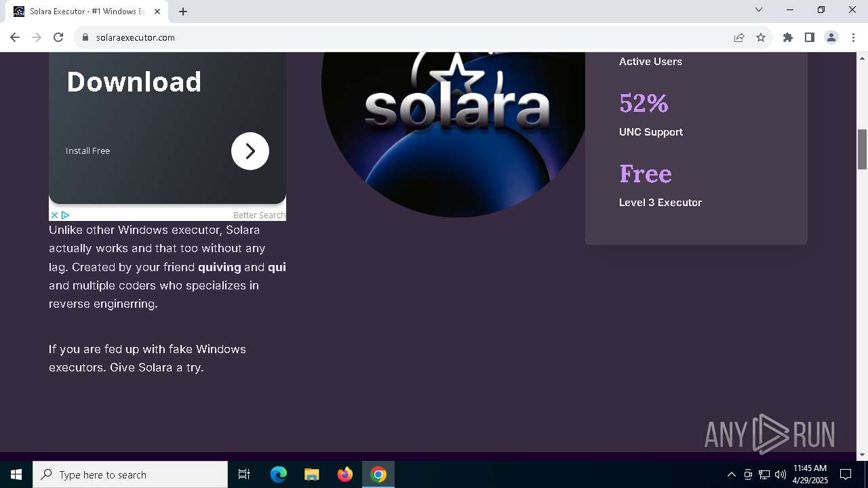The image size is (868, 488).
Task: Open Chrome extensions puzzle icon
Action: point(788,37)
